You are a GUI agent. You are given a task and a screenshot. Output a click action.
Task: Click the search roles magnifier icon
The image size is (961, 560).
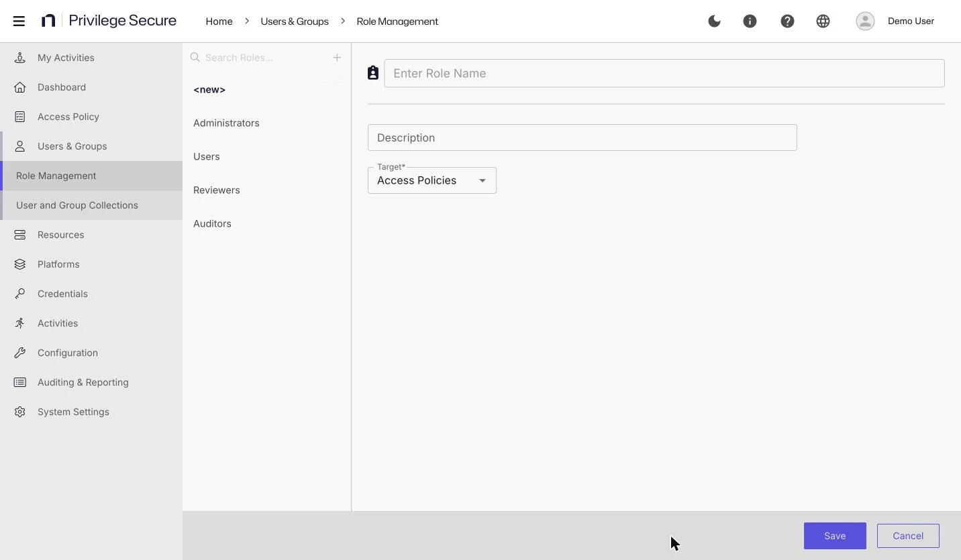point(195,58)
